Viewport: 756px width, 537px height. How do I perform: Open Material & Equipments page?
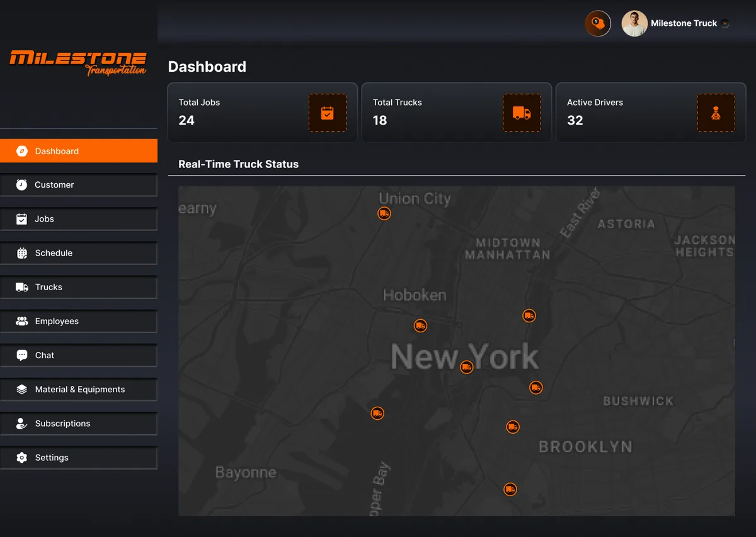point(79,389)
